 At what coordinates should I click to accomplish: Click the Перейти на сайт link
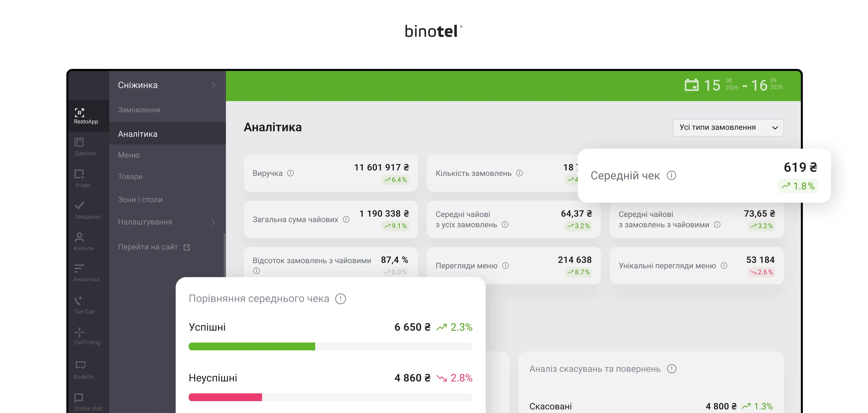pos(148,247)
